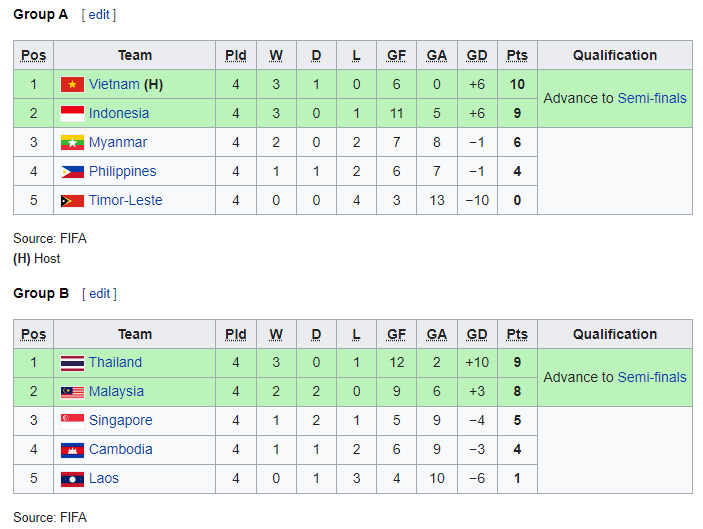Click the Singapore flag icon

pos(72,421)
